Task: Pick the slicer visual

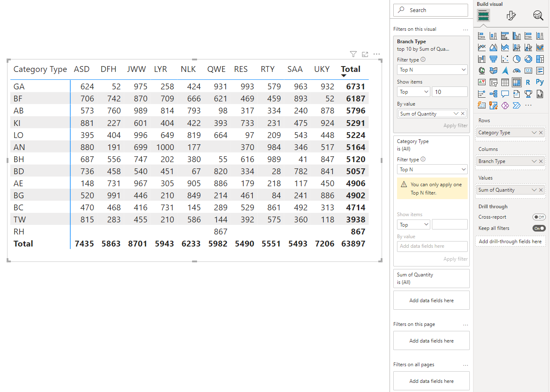Action: [493, 82]
